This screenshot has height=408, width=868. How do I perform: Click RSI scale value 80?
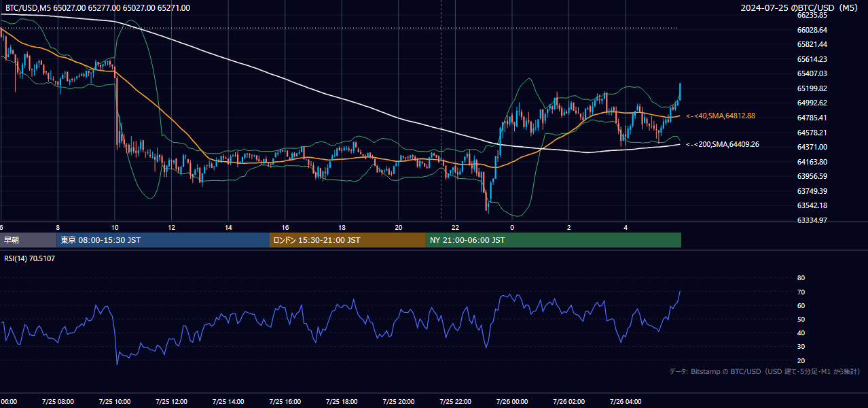click(x=801, y=278)
